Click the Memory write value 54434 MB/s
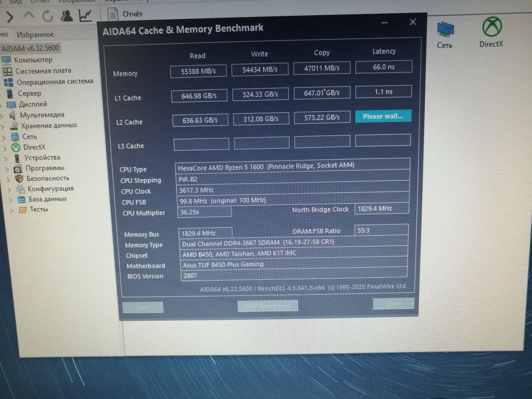 [260, 69]
